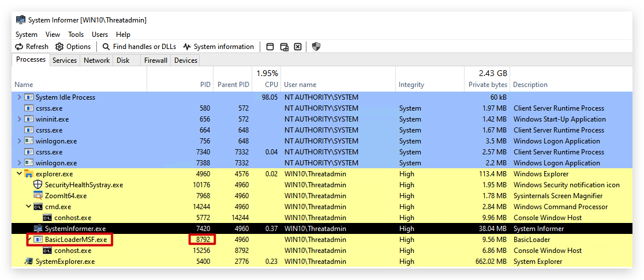
Task: Expand winlogon.exe with PID 7388
Action: pyautogui.click(x=19, y=162)
